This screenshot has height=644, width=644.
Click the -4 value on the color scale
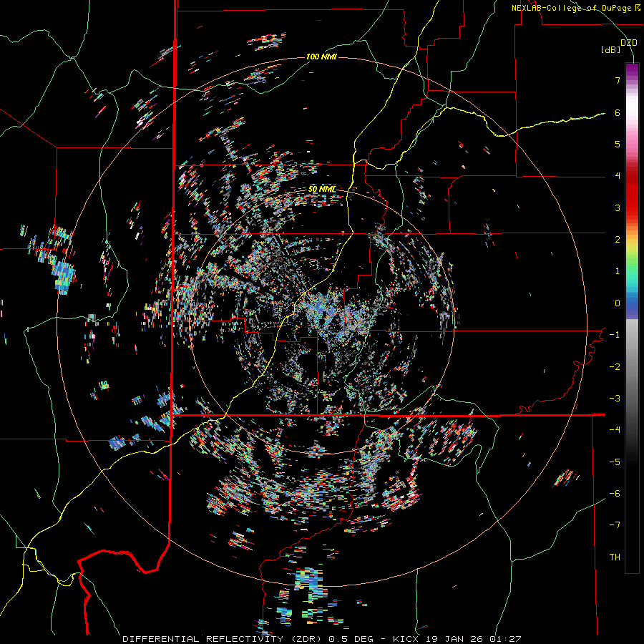pos(615,430)
